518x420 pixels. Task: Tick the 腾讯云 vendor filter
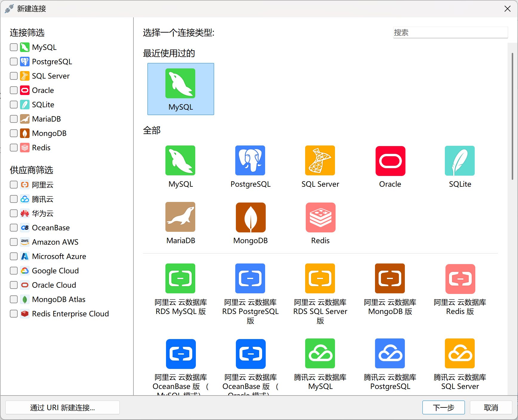pyautogui.click(x=14, y=199)
